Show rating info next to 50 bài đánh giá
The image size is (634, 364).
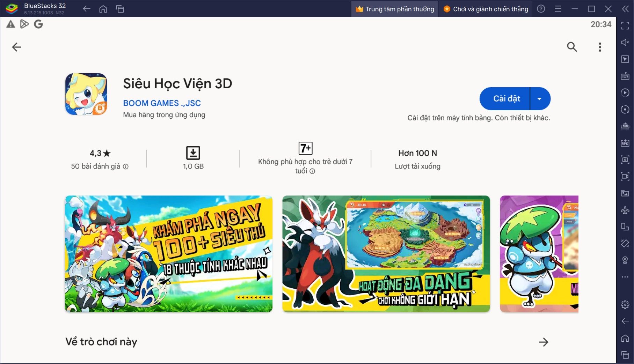126,167
